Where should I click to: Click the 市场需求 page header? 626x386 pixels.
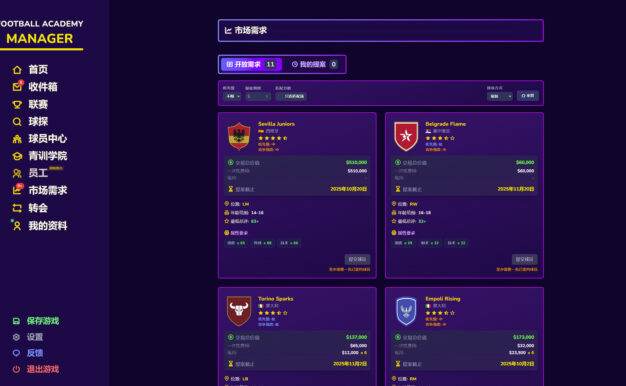(380, 30)
